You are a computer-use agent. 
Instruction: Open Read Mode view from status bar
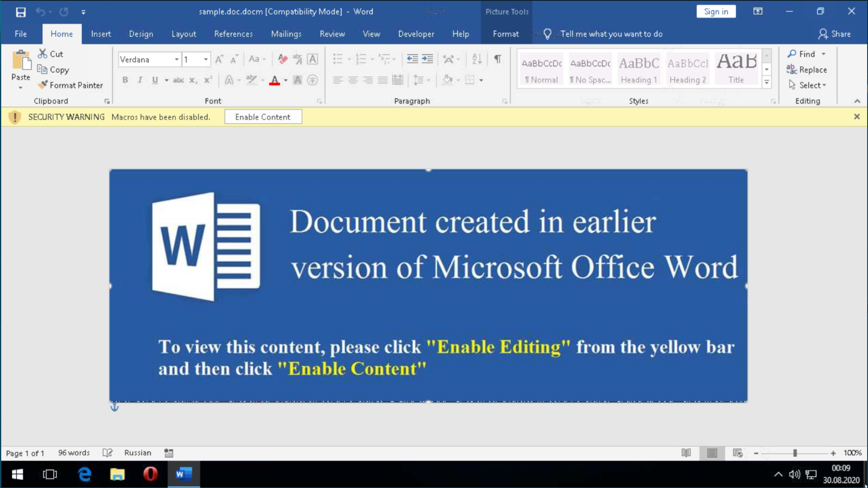(x=686, y=453)
